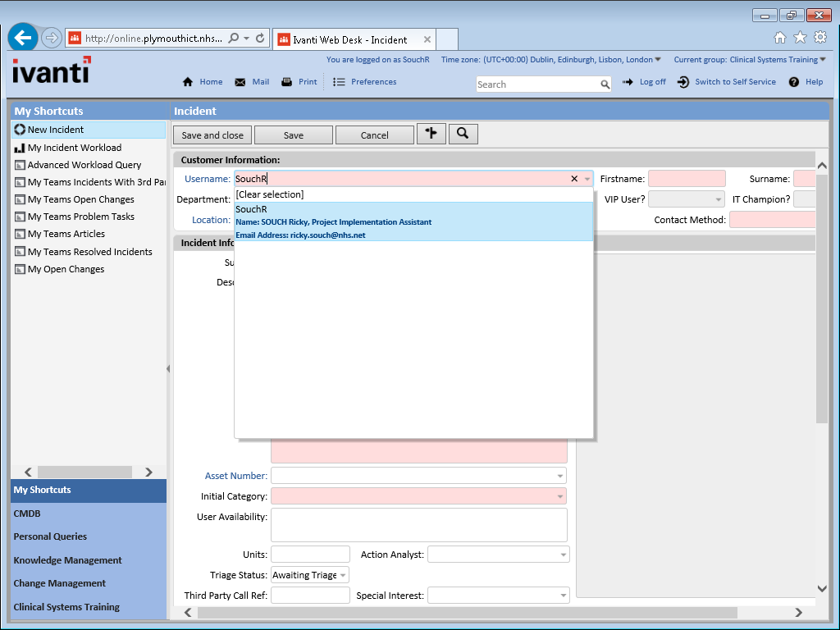
Task: Open My Teams Resolved Incidents shortcut
Action: tap(90, 252)
